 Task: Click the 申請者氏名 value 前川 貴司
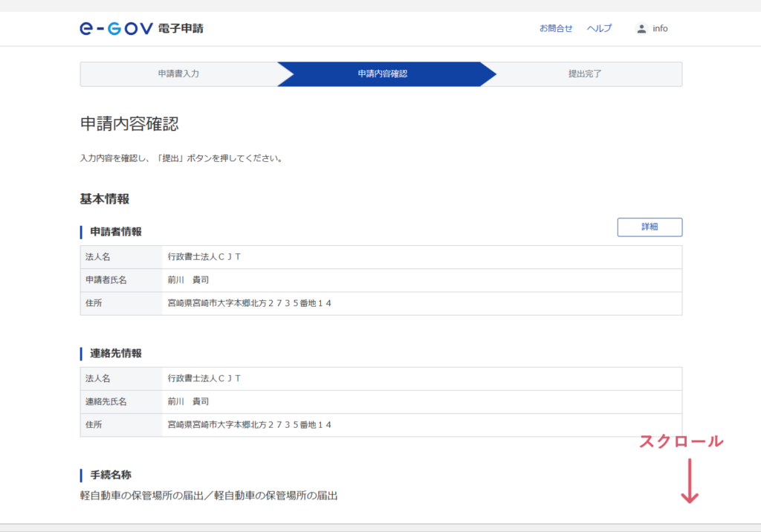188,280
